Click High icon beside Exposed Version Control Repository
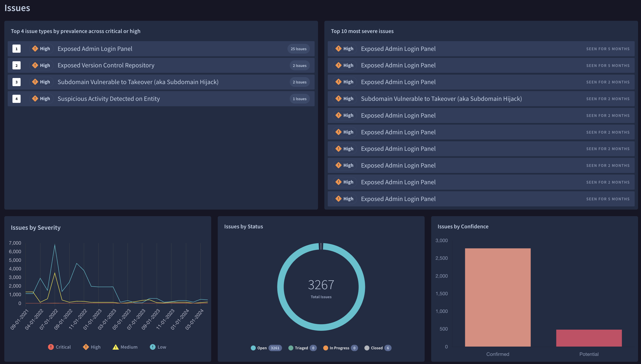The height and width of the screenshot is (364, 641). [x=35, y=65]
